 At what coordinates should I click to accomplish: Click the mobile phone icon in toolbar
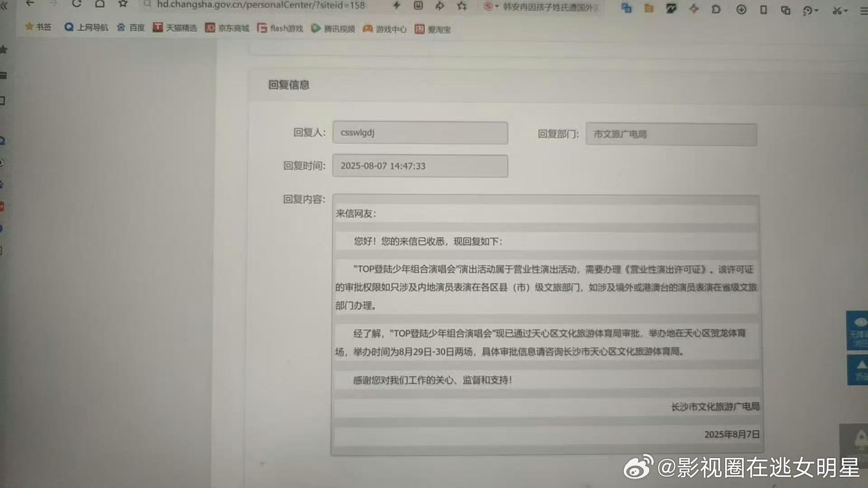764,9
